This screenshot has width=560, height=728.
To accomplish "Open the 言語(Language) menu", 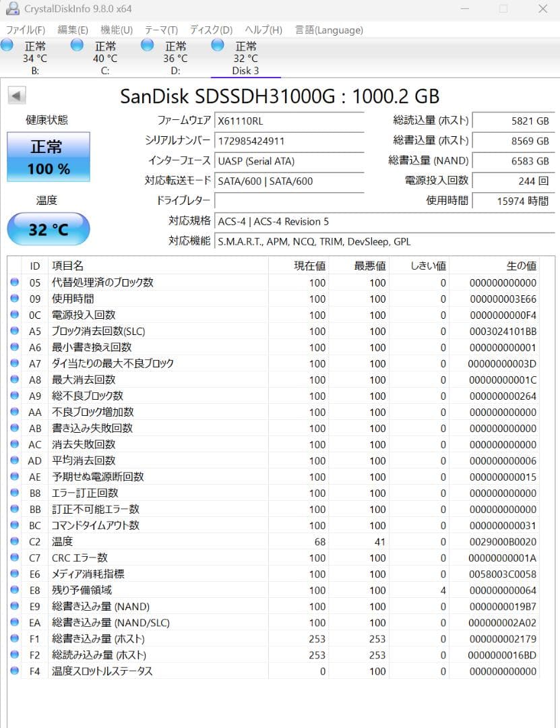I will pos(330,30).
